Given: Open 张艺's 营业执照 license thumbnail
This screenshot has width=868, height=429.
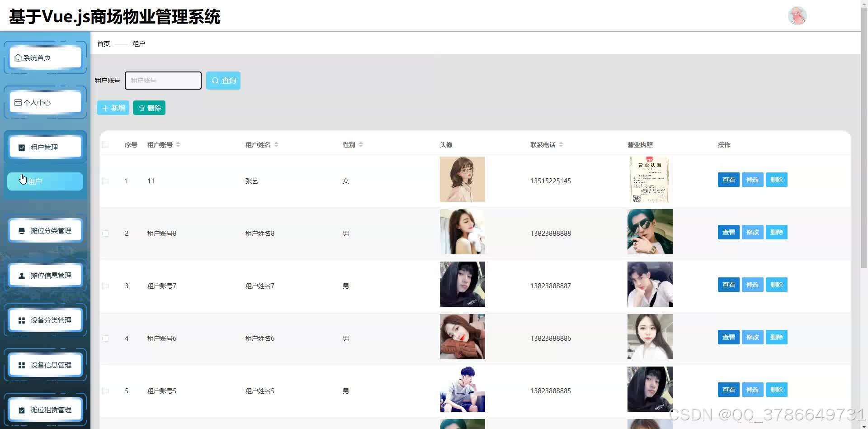Looking at the screenshot, I should [x=650, y=179].
